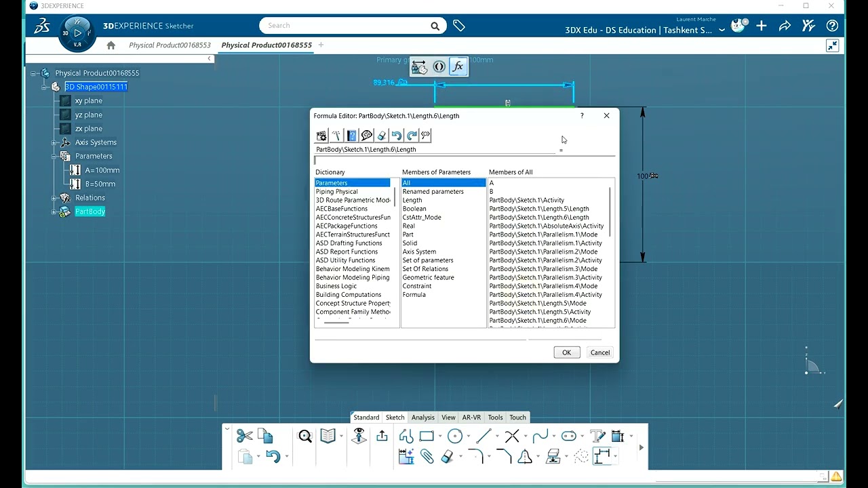Click the Exit Sketch upload arrow icon
The width and height of the screenshot is (868, 488).
(382, 436)
